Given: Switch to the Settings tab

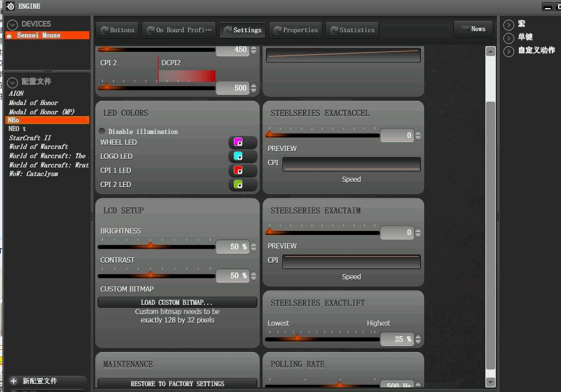Looking at the screenshot, I should 242,30.
